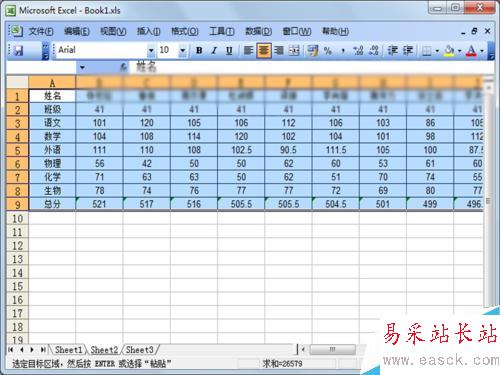Screen dimensions: 500x375
Task: Click the Select All corner box
Action: [17, 82]
